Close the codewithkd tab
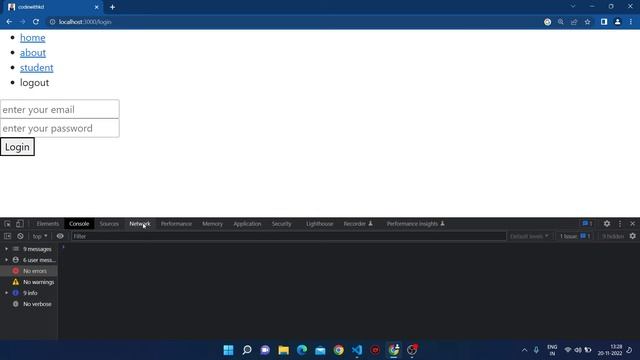This screenshot has height=360, width=640. click(97, 7)
